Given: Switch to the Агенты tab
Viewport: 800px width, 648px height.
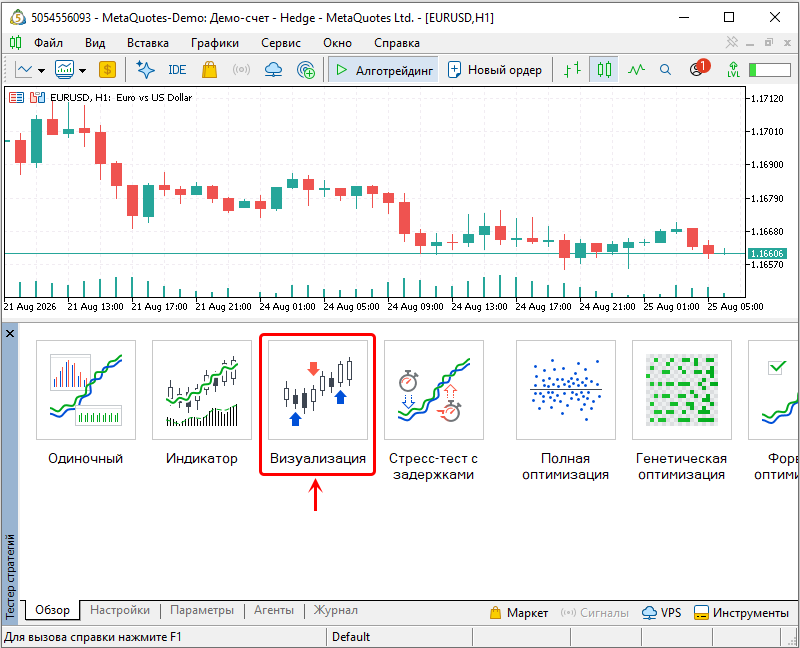Looking at the screenshot, I should click(274, 610).
